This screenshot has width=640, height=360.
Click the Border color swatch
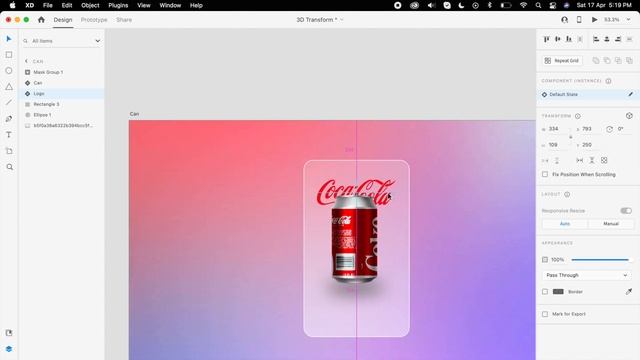[x=558, y=291]
